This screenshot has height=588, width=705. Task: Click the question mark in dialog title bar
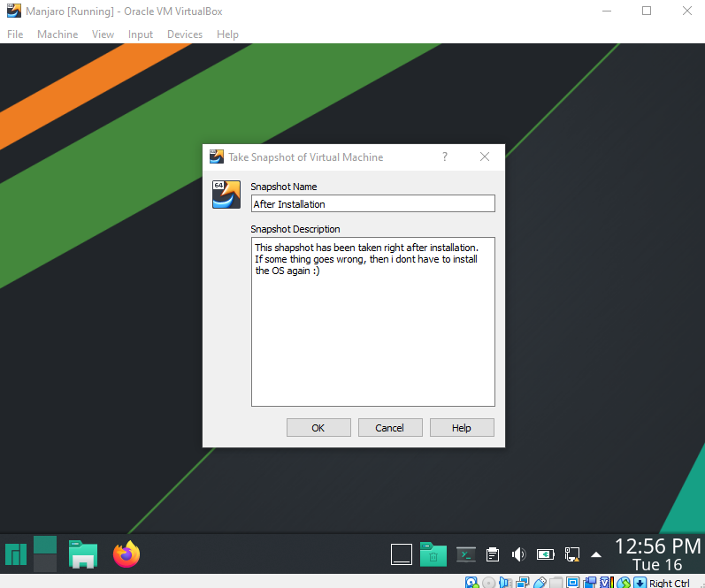click(445, 157)
